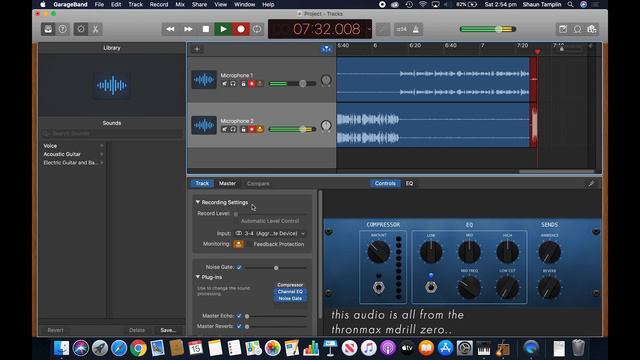Switch to the Track tab
This screenshot has height=360, width=640.
point(202,183)
